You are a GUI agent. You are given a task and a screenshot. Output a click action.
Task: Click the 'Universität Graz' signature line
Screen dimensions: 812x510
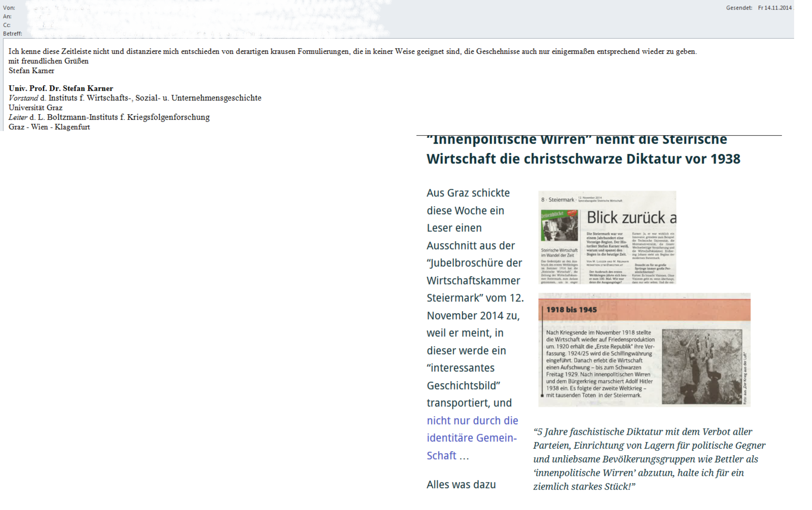[x=35, y=108]
